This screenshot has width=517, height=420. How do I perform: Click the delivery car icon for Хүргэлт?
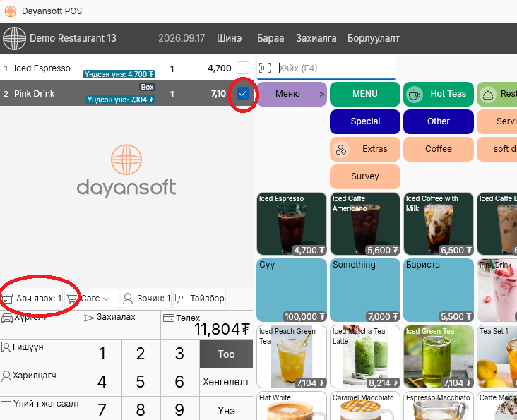pos(7,318)
